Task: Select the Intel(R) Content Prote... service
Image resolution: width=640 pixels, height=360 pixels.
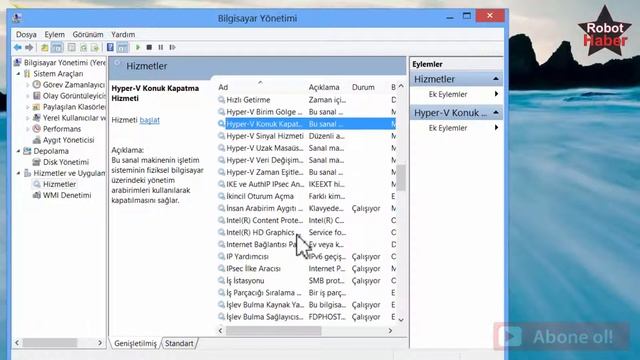Action: pyautogui.click(x=306, y=220)
